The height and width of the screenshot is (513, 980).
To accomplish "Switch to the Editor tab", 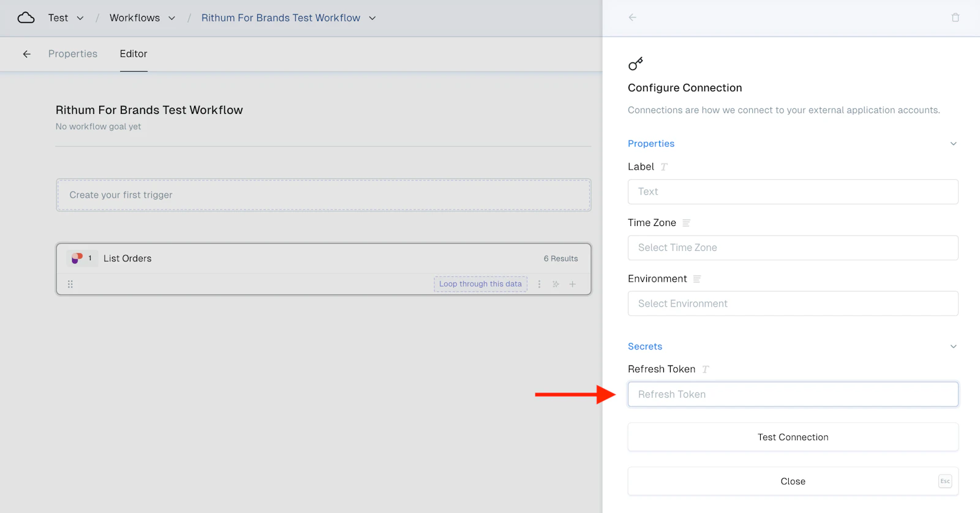I will click(x=134, y=54).
